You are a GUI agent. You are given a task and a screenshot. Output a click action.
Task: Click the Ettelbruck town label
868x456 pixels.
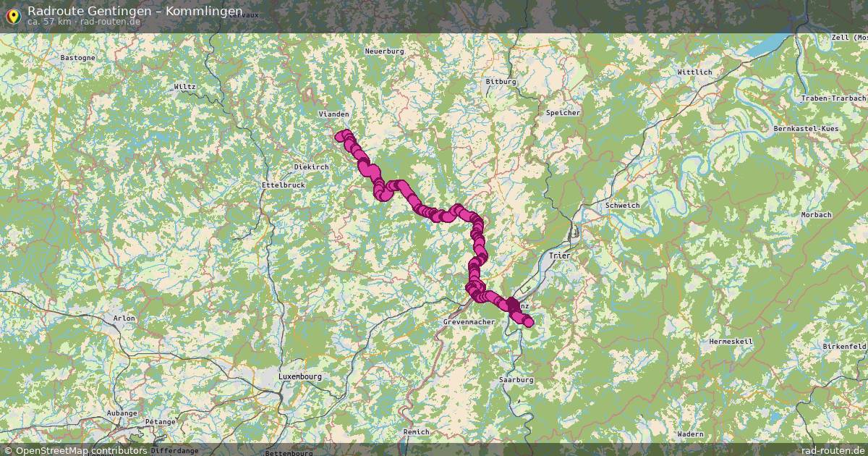283,185
